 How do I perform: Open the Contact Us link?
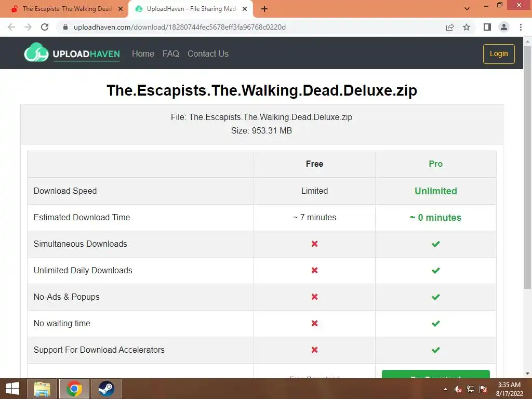[208, 54]
